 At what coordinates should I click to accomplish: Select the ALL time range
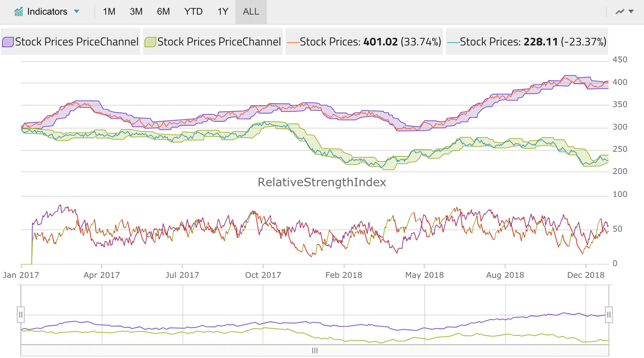tap(251, 12)
